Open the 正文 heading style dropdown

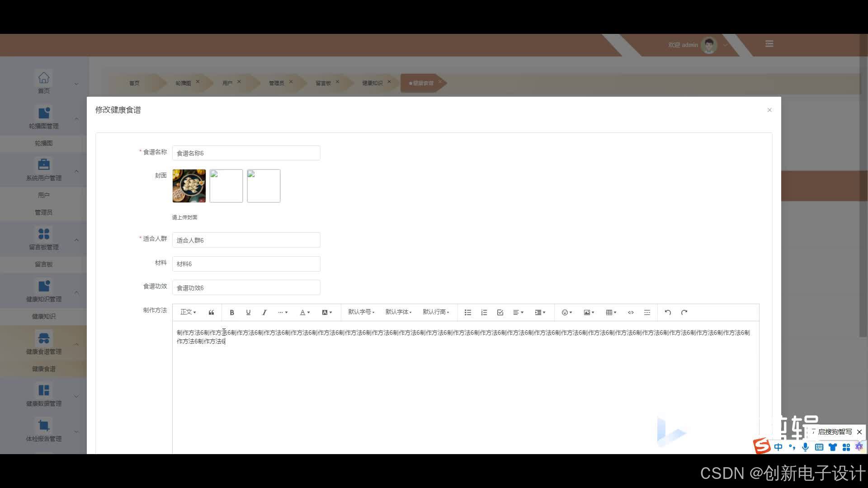point(188,312)
